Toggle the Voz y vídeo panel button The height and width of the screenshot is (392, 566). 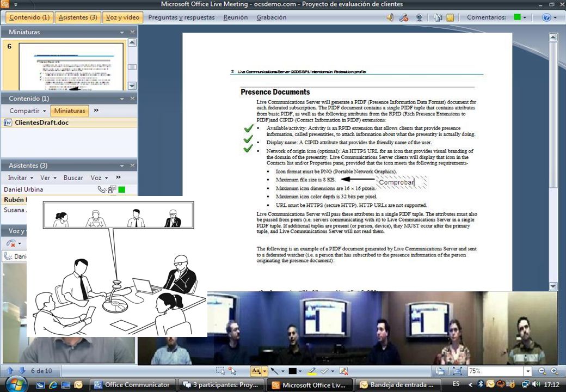[122, 17]
